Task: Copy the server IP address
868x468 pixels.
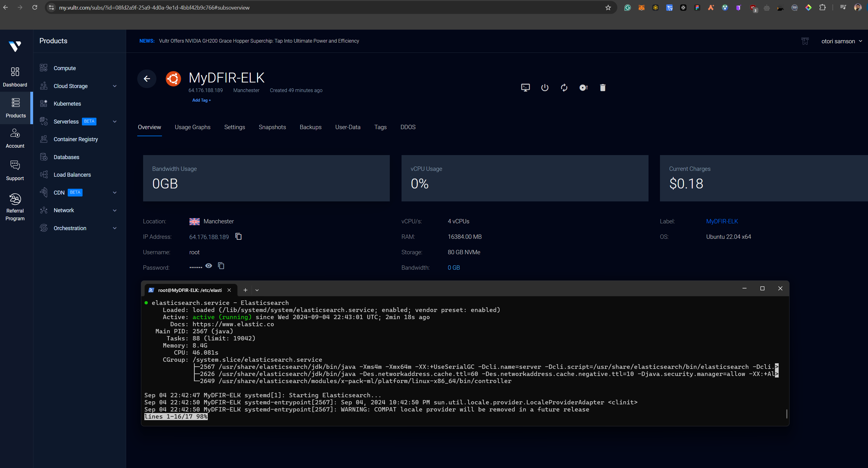Action: 238,237
